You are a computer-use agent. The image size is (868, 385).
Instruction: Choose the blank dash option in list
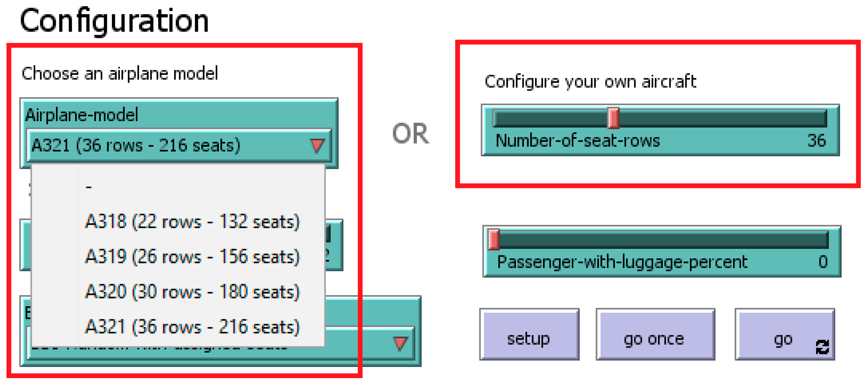coord(89,187)
